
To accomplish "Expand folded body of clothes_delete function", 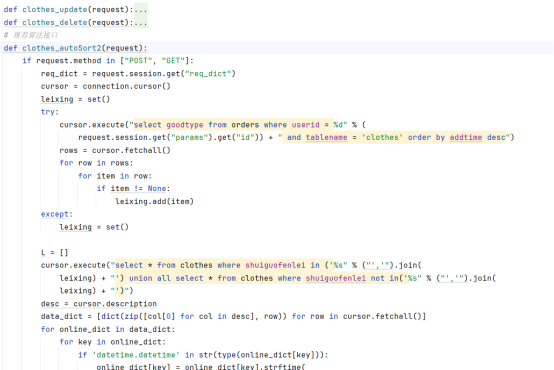I will 141,23.
